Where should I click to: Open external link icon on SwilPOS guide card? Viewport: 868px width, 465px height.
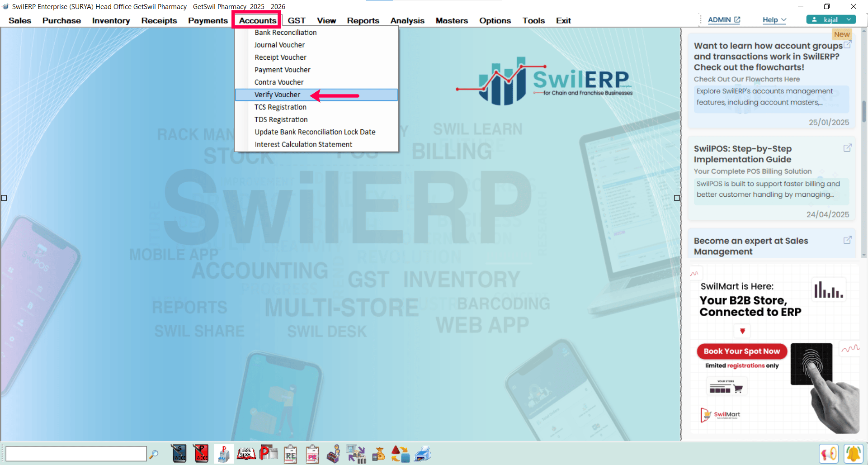pyautogui.click(x=848, y=148)
